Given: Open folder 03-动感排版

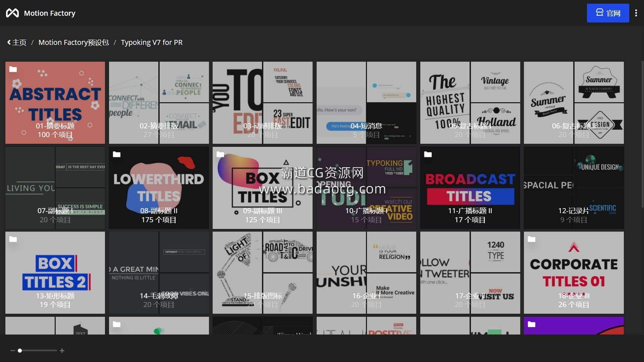Looking at the screenshot, I should (262, 103).
